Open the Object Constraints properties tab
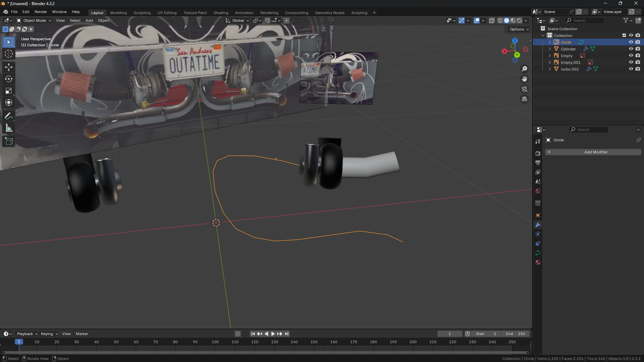Screen dimensions: 644x362 [538, 243]
